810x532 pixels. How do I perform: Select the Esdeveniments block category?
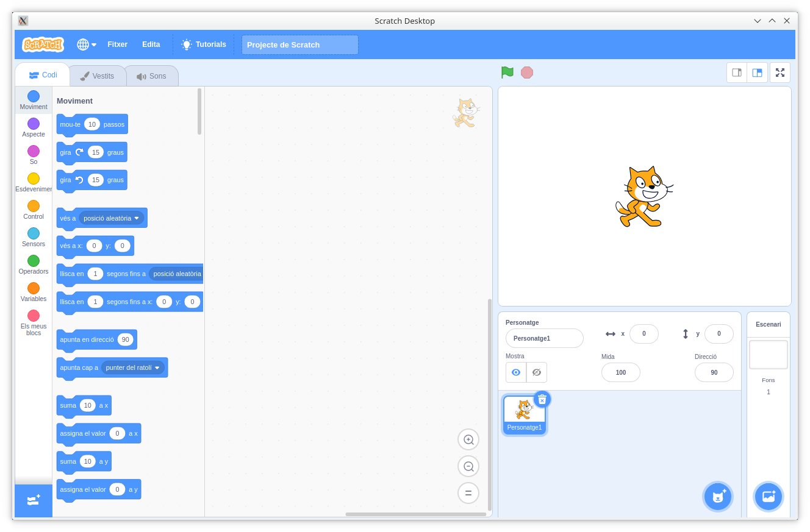tap(34, 183)
